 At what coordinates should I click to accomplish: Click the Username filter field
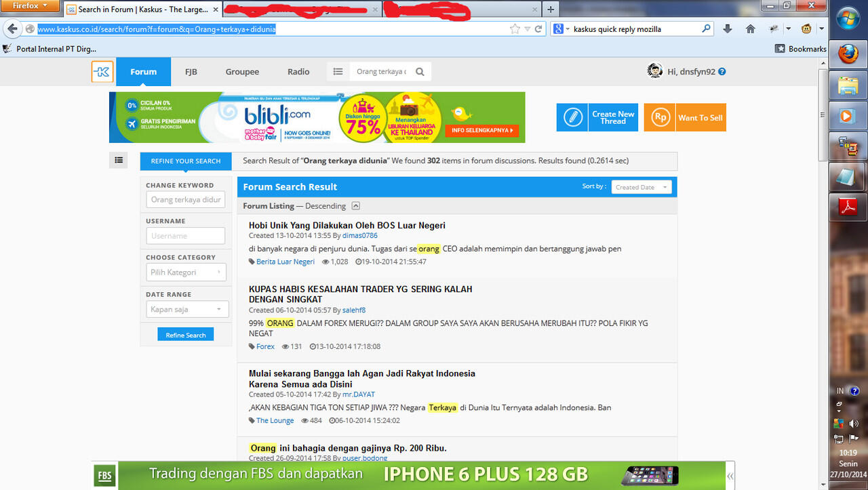(x=185, y=236)
